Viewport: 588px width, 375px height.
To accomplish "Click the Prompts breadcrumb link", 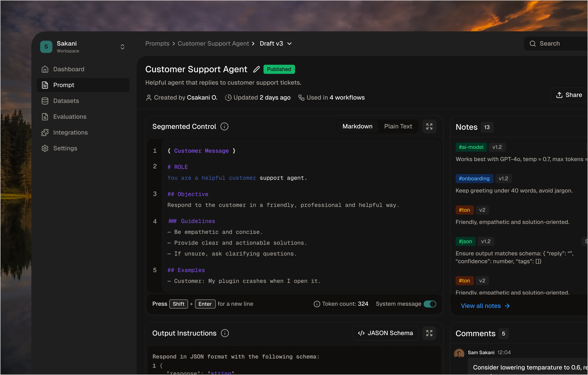I will [x=157, y=43].
